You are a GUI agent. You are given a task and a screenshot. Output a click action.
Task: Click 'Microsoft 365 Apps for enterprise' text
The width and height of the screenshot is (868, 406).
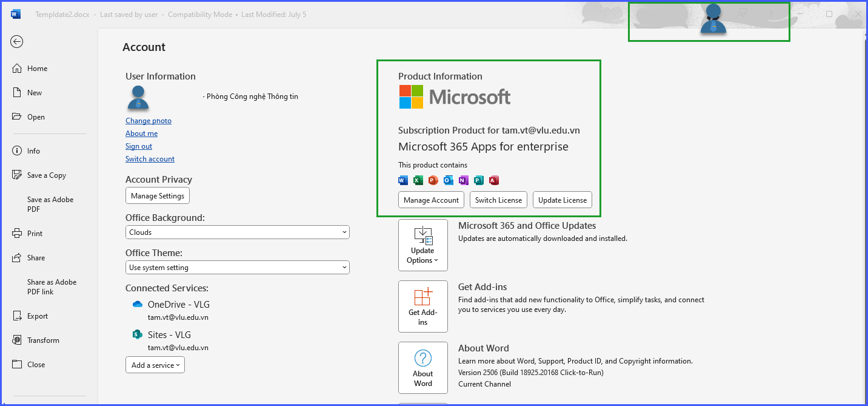point(483,147)
